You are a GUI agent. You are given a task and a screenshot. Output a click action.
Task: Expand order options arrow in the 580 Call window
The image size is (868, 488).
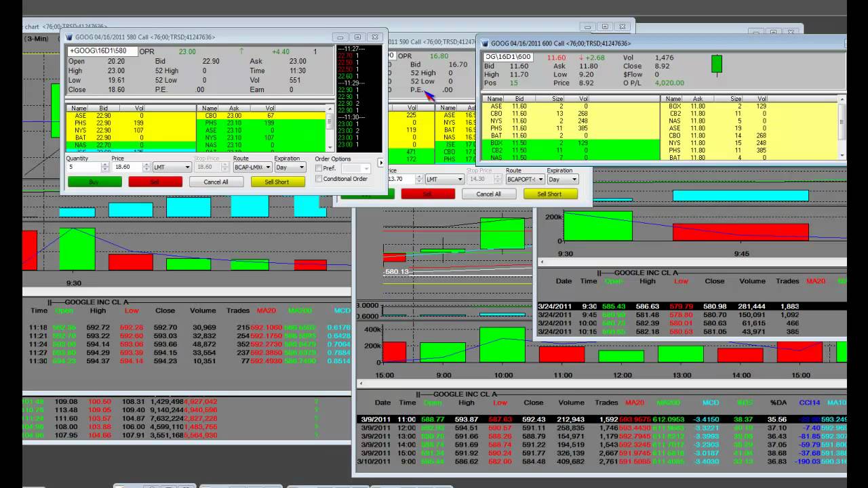380,163
